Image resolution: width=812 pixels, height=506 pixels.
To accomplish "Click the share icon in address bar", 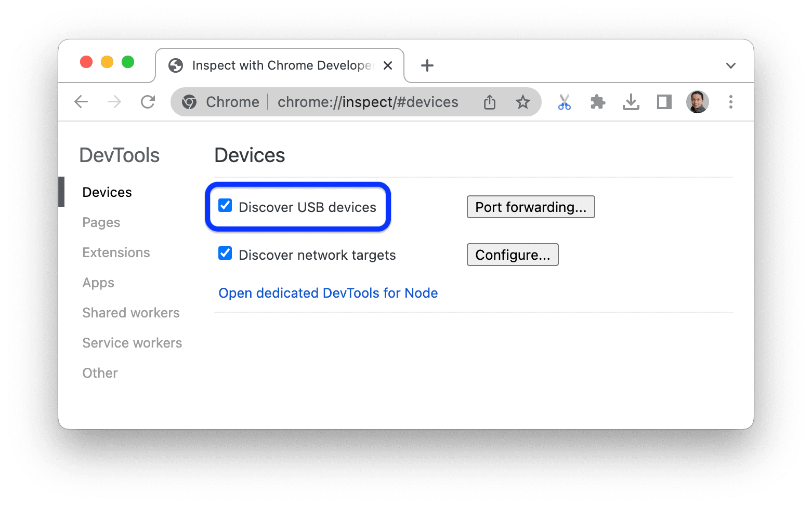I will [489, 102].
